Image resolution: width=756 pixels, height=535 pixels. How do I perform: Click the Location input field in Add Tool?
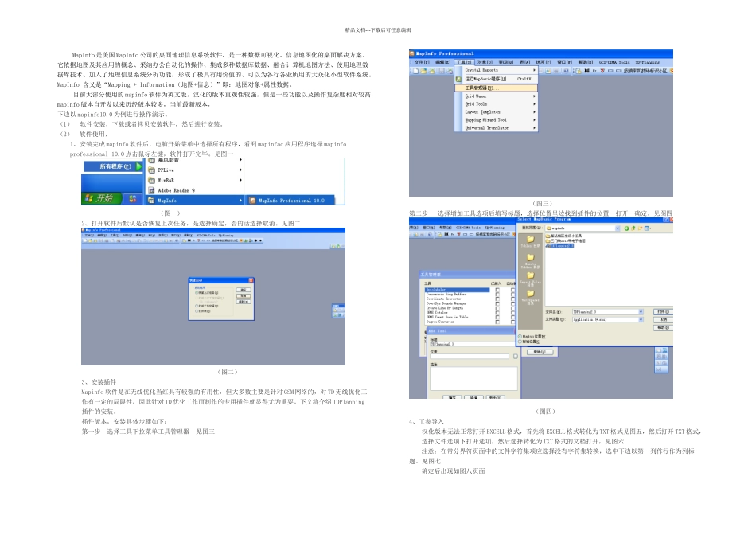pos(470,357)
